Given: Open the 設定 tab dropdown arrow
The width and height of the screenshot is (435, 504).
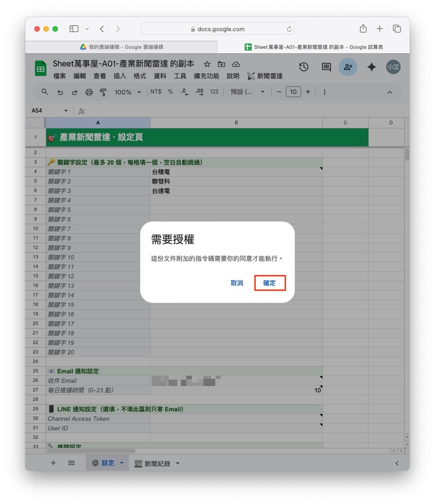Looking at the screenshot, I should pyautogui.click(x=122, y=463).
